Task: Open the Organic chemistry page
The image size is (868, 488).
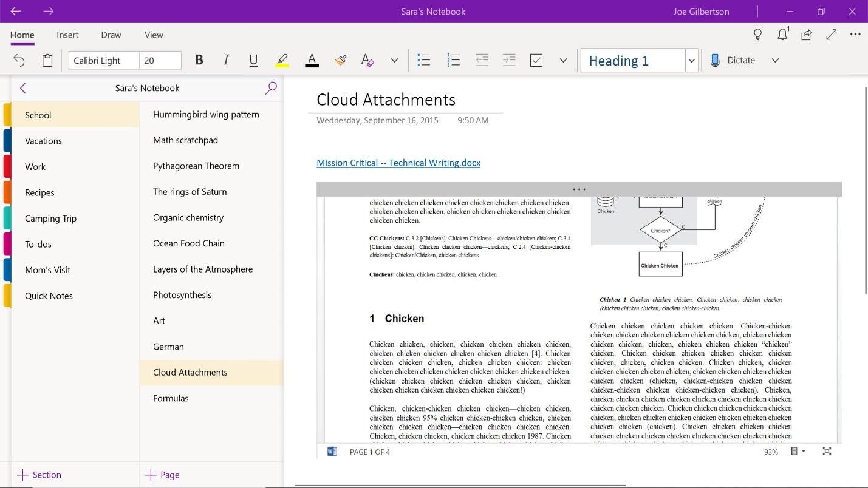Action: (x=211, y=217)
